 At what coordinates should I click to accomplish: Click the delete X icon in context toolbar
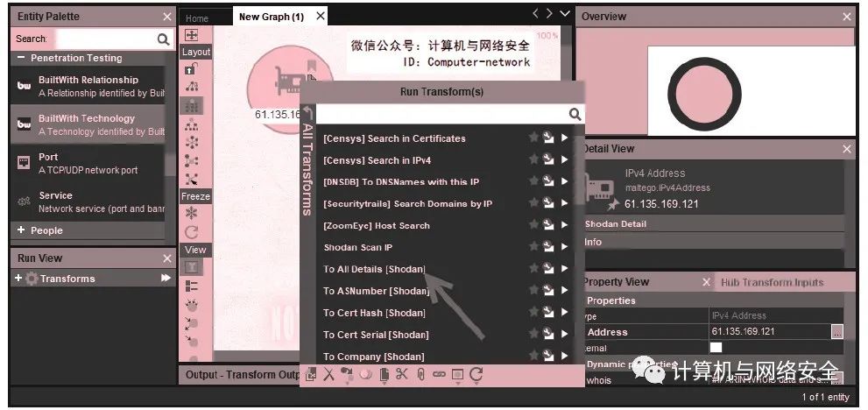329,375
